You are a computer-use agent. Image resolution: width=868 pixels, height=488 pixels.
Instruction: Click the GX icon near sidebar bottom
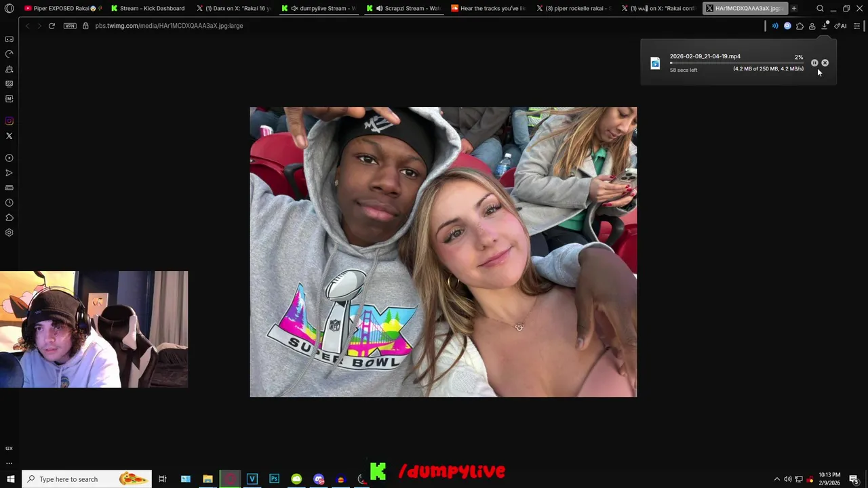[9, 448]
